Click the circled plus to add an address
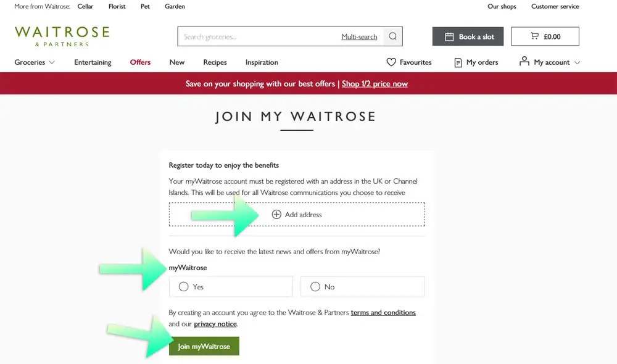 point(276,215)
